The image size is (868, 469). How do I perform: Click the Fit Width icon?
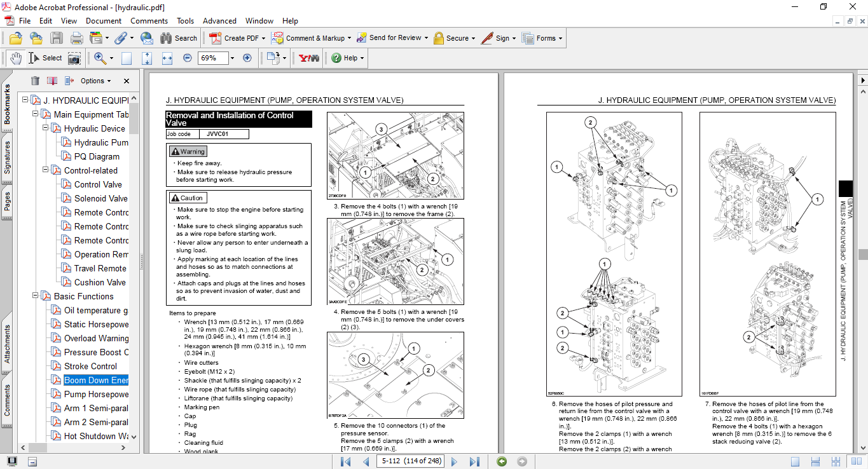pyautogui.click(x=167, y=58)
